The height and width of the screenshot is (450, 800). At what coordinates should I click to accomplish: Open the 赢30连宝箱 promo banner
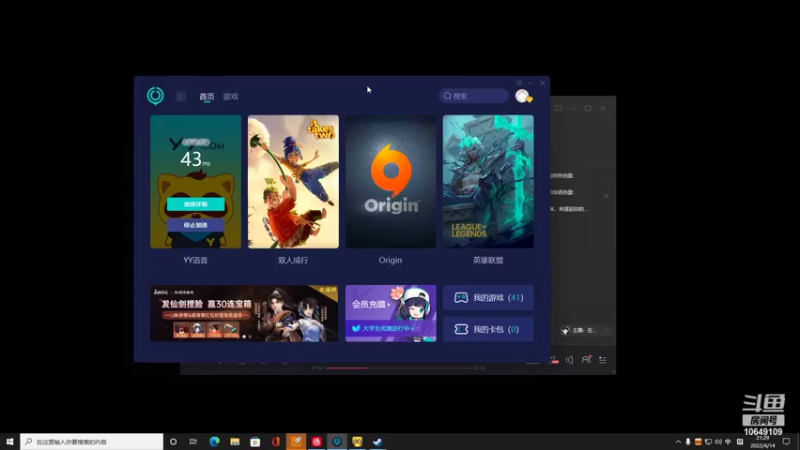pos(244,313)
